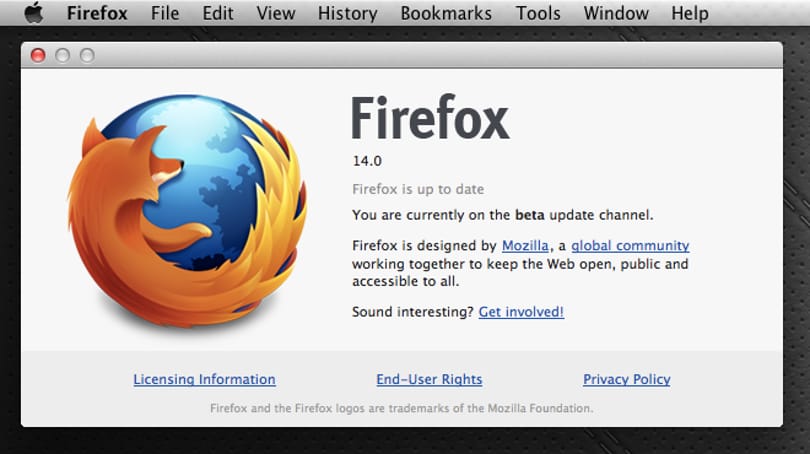The height and width of the screenshot is (454, 810).
Task: Open the Help menu
Action: click(690, 13)
